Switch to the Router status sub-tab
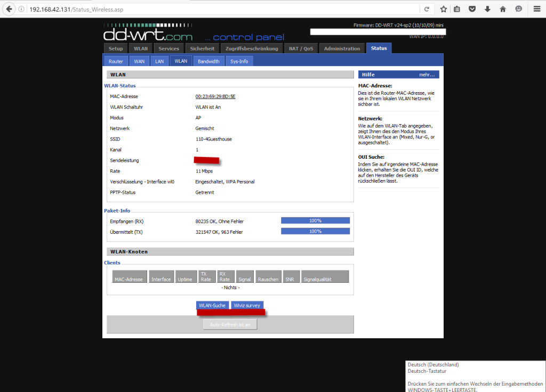 click(116, 61)
